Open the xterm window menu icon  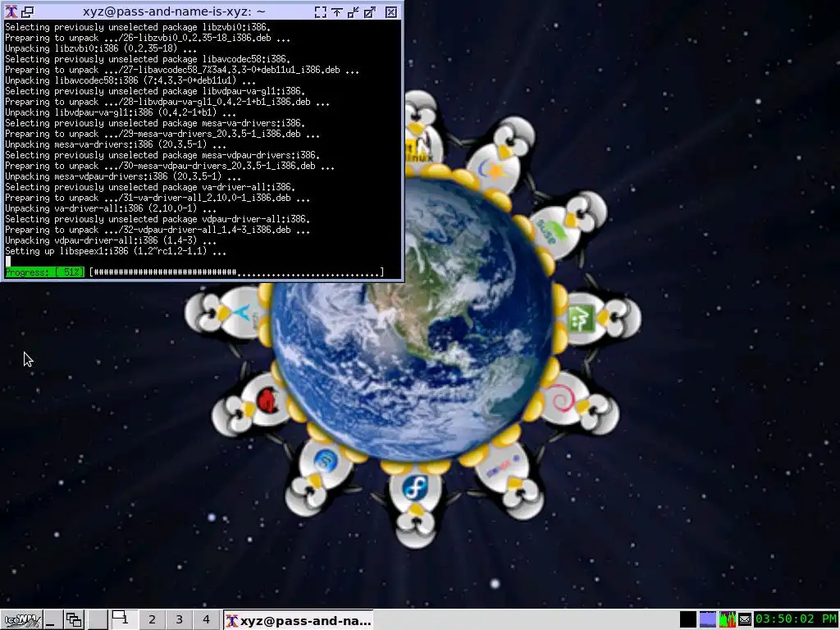11,11
